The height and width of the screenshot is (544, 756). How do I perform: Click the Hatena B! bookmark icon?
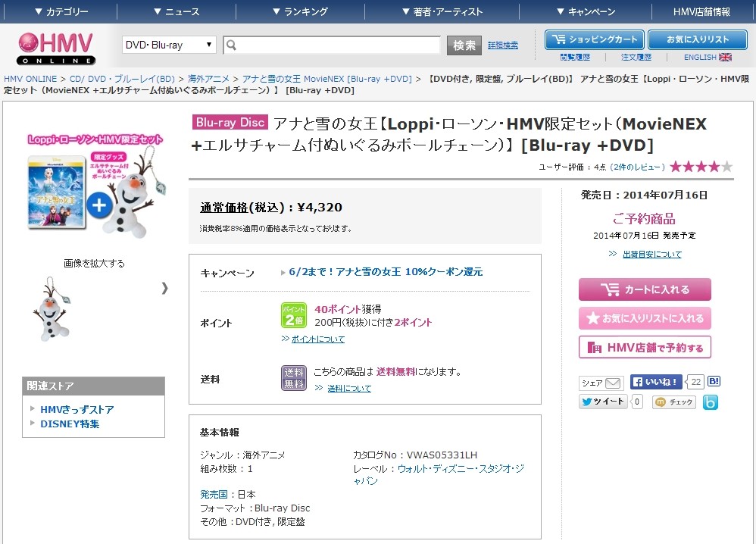(x=714, y=381)
